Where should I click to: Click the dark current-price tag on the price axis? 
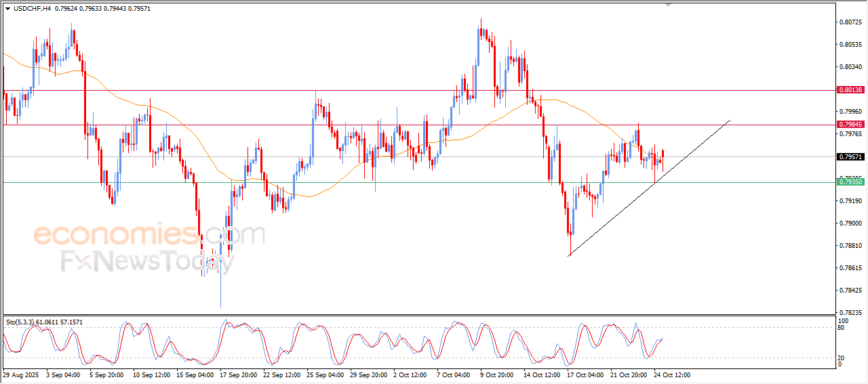click(x=850, y=157)
